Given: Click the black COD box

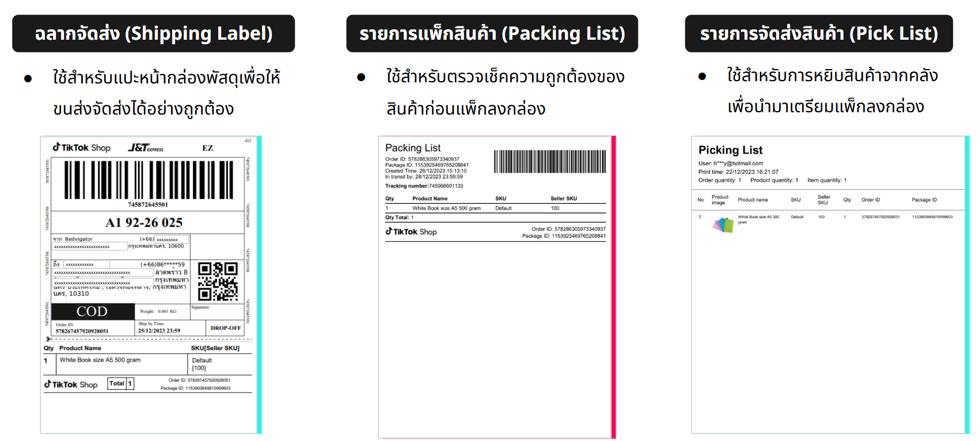Looking at the screenshot, I should [93, 311].
